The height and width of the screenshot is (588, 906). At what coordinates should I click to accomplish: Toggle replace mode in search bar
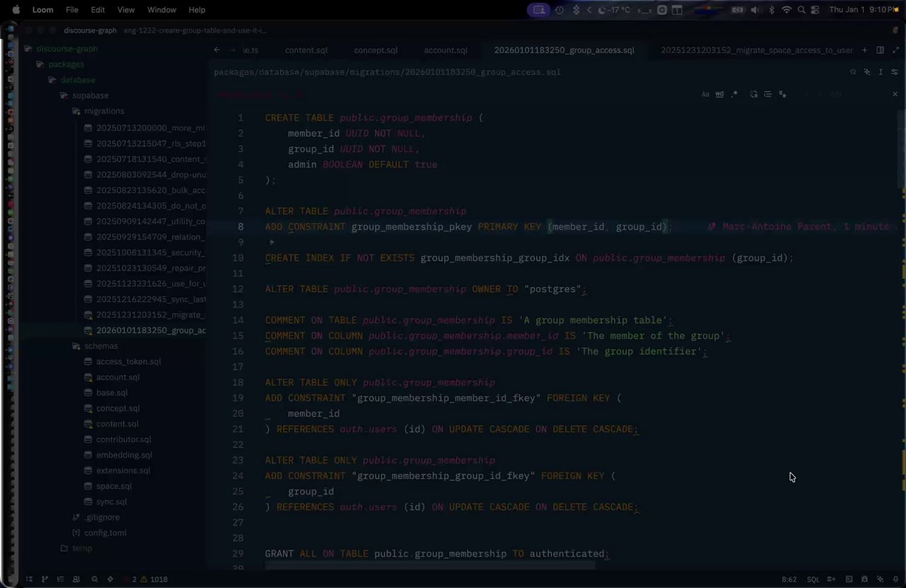(754, 94)
